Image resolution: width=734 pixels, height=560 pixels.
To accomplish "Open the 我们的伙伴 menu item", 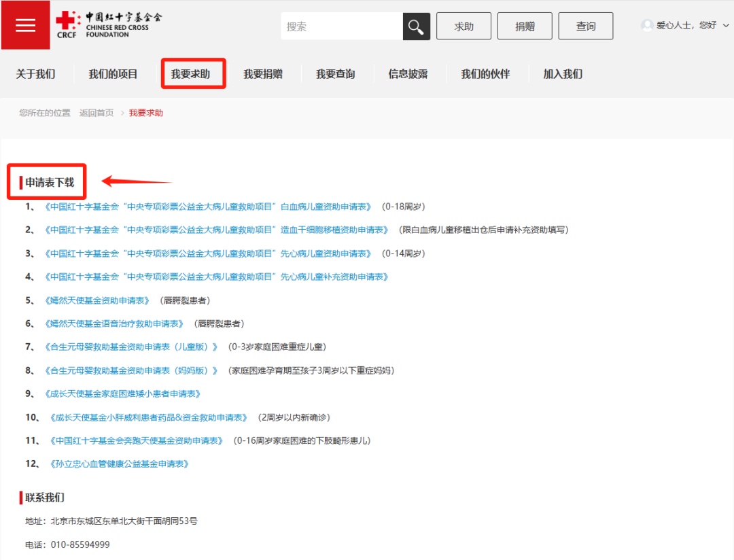I will (485, 73).
